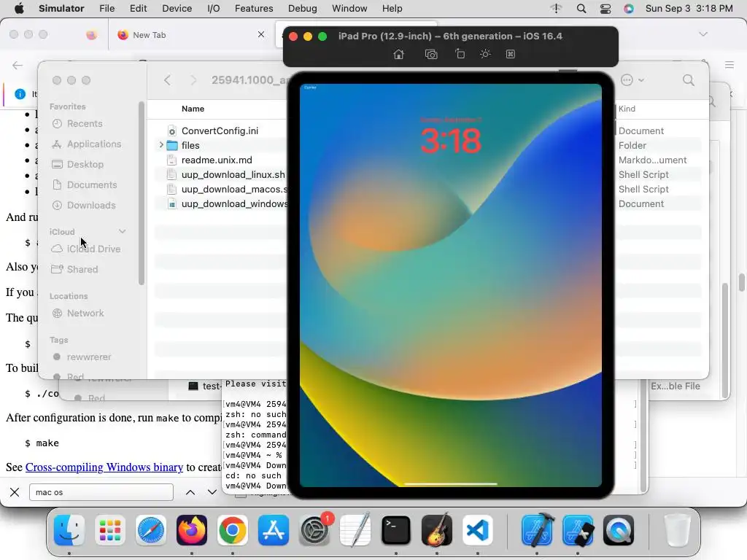The height and width of the screenshot is (560, 747).
Task: Open Visual Studio Code from the Dock
Action: [478, 530]
